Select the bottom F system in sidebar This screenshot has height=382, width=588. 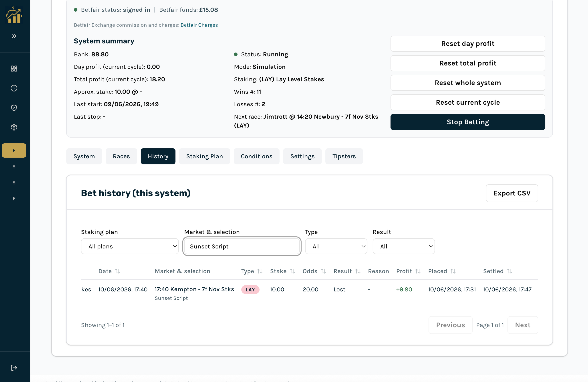pos(14,199)
